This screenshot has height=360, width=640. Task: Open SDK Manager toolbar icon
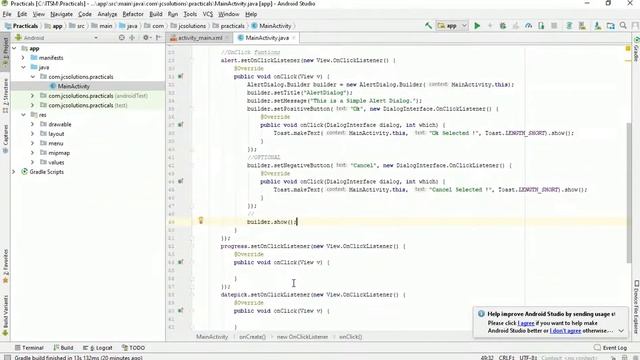coord(598,26)
